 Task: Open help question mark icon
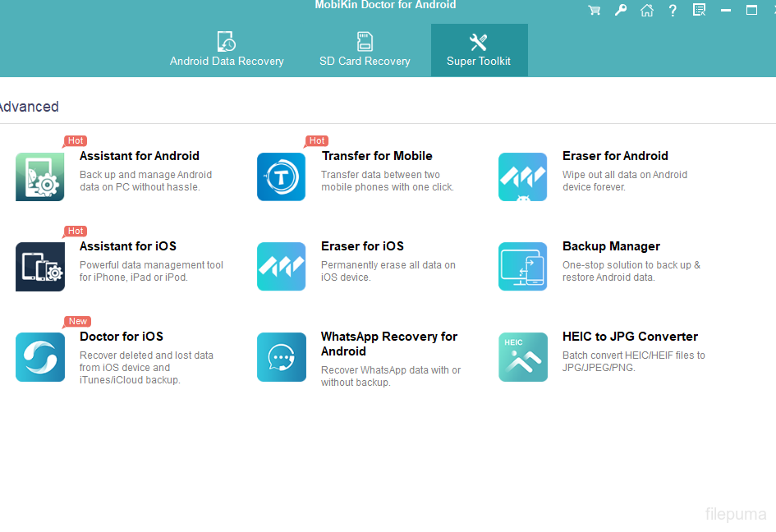(x=673, y=11)
